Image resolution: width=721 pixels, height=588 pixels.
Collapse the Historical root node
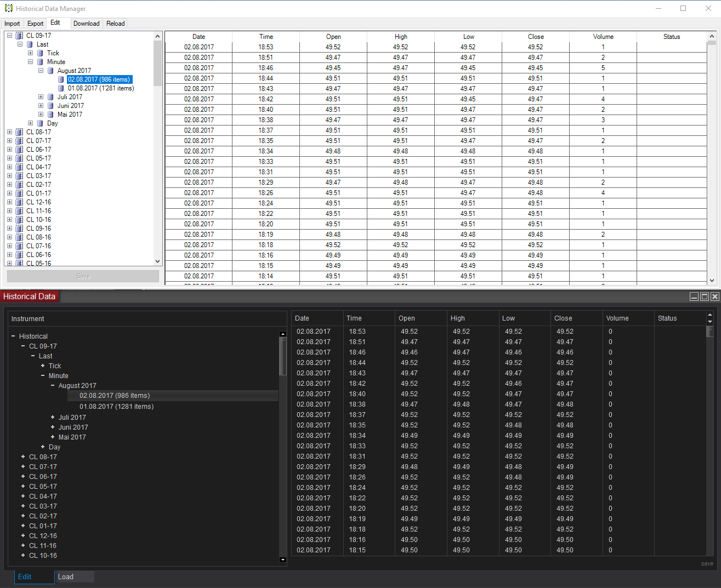tap(13, 336)
